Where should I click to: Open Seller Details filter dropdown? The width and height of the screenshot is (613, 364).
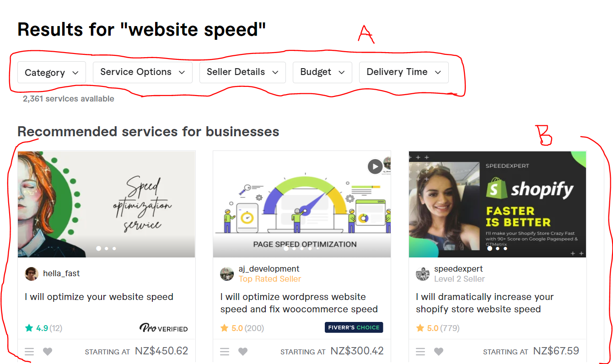[242, 72]
